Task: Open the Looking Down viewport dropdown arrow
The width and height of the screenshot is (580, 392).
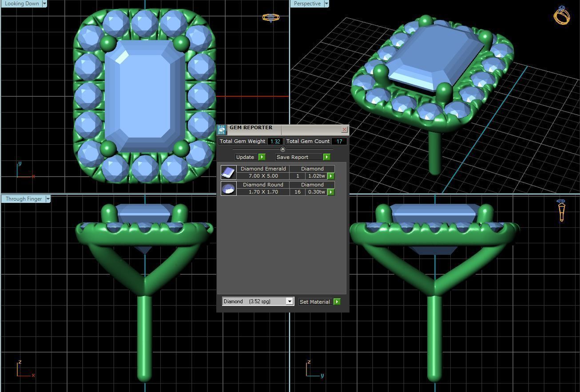Action: (44, 4)
